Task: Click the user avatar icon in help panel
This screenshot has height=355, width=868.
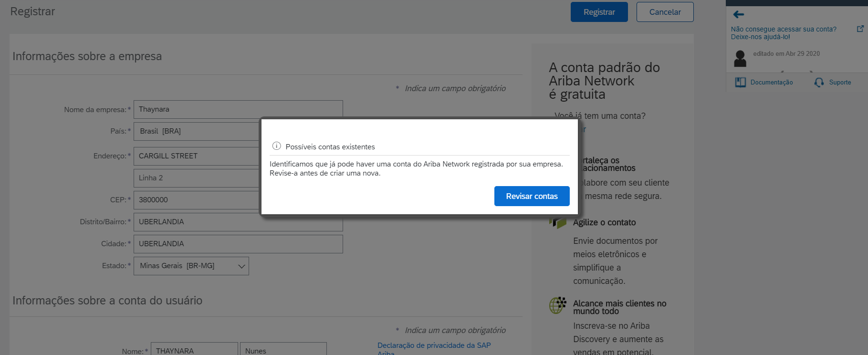Action: pos(740,59)
